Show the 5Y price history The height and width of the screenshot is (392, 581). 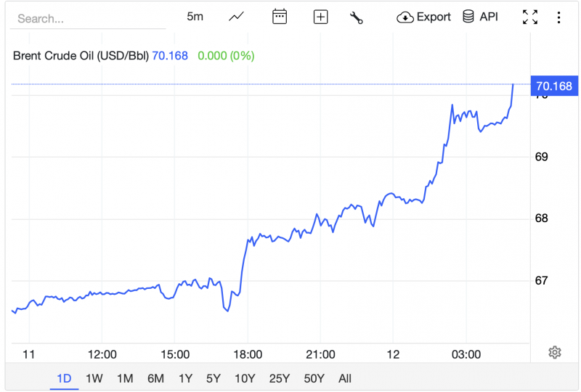pos(213,378)
